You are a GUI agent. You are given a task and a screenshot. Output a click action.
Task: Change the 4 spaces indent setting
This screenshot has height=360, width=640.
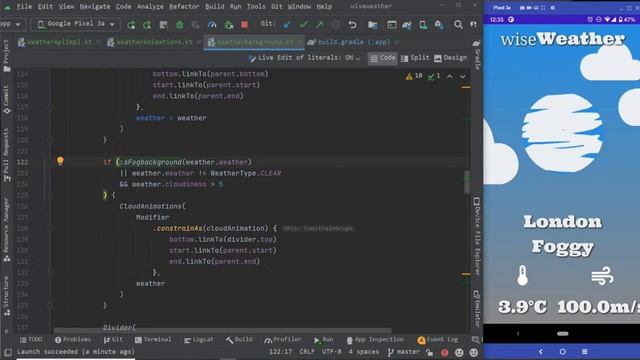tap(364, 351)
